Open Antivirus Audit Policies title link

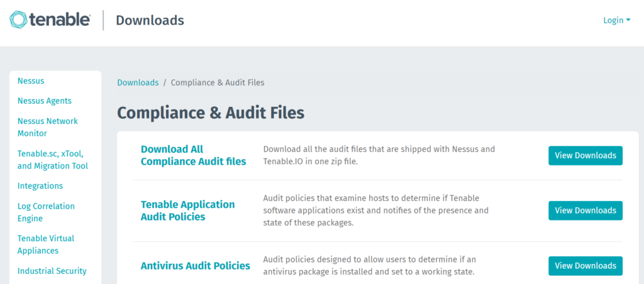(196, 266)
